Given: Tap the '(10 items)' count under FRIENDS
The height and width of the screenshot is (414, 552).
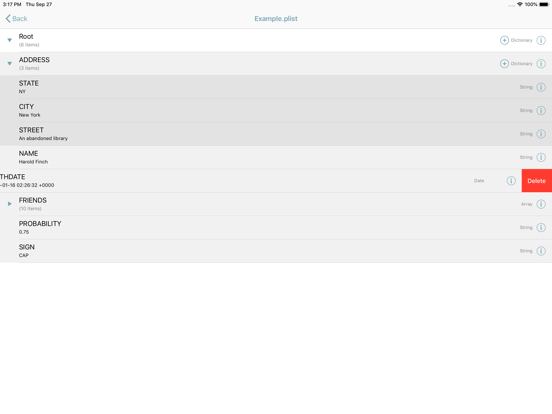Looking at the screenshot, I should (30, 209).
